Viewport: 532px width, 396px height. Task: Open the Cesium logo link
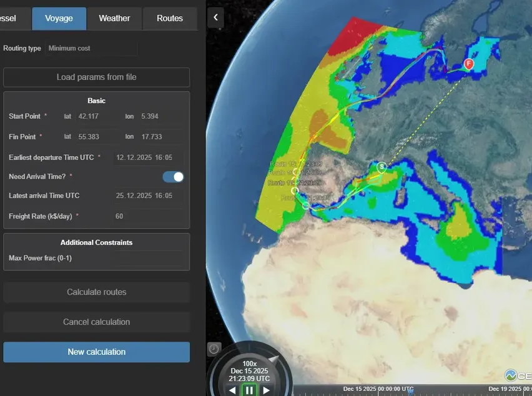(517, 376)
